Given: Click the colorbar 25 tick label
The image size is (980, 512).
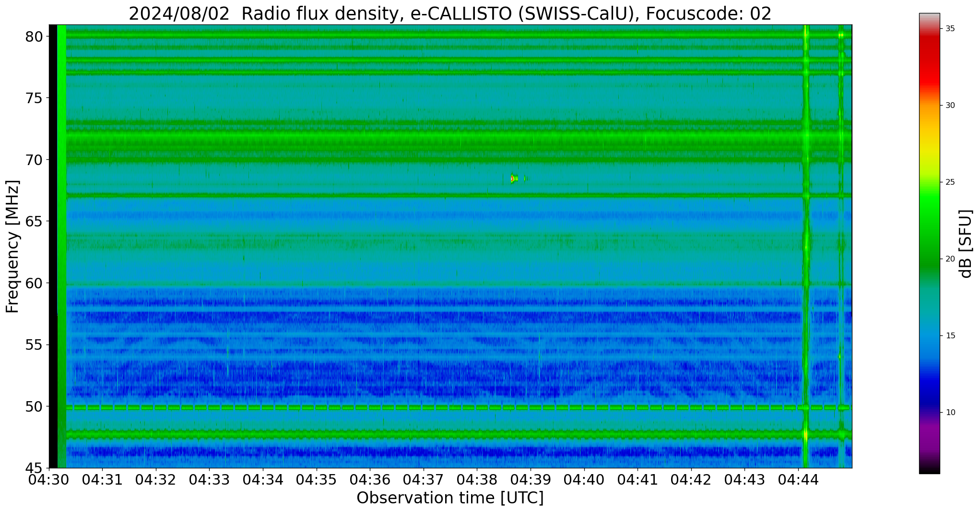Looking at the screenshot, I should [x=950, y=182].
